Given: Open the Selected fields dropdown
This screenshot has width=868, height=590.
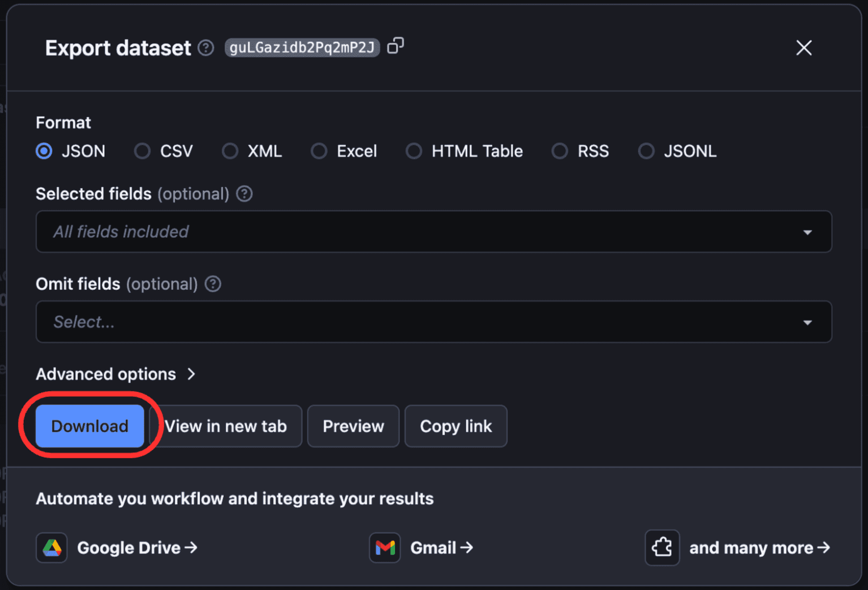Looking at the screenshot, I should (434, 231).
